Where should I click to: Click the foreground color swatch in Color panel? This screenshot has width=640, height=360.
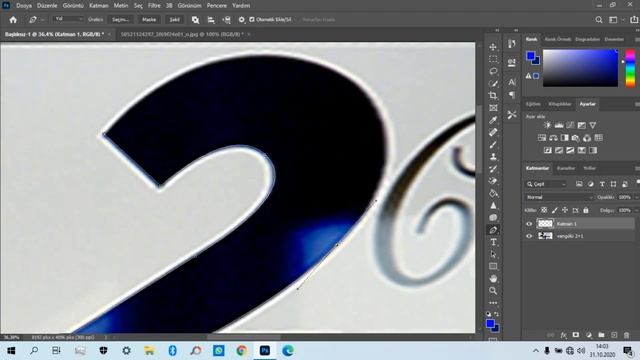click(x=530, y=56)
